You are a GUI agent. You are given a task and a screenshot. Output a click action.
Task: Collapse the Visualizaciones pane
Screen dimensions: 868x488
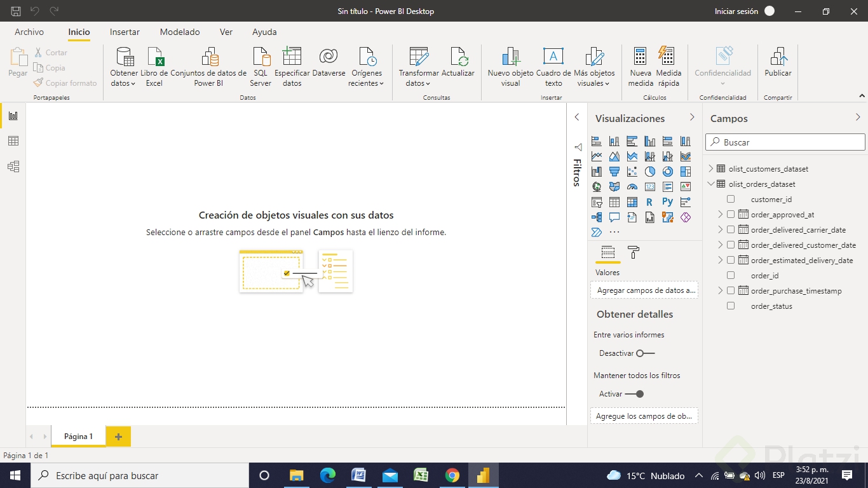tap(692, 118)
